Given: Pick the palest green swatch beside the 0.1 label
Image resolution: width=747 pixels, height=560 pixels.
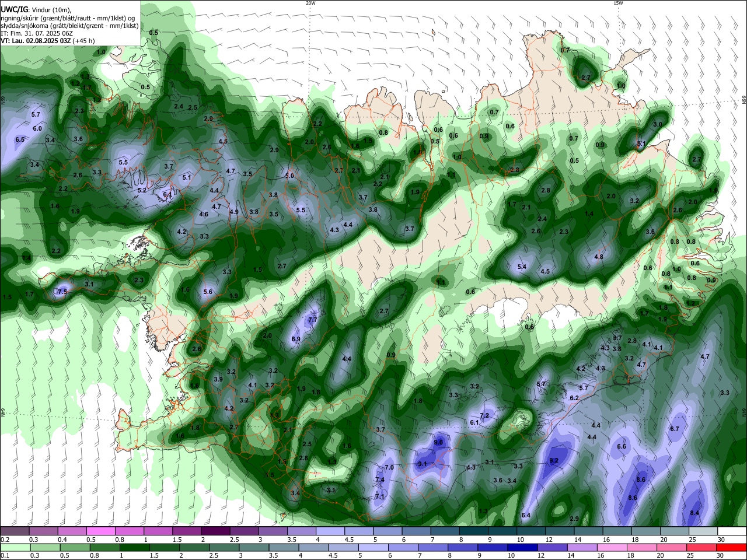Looking at the screenshot, I should point(15,547).
